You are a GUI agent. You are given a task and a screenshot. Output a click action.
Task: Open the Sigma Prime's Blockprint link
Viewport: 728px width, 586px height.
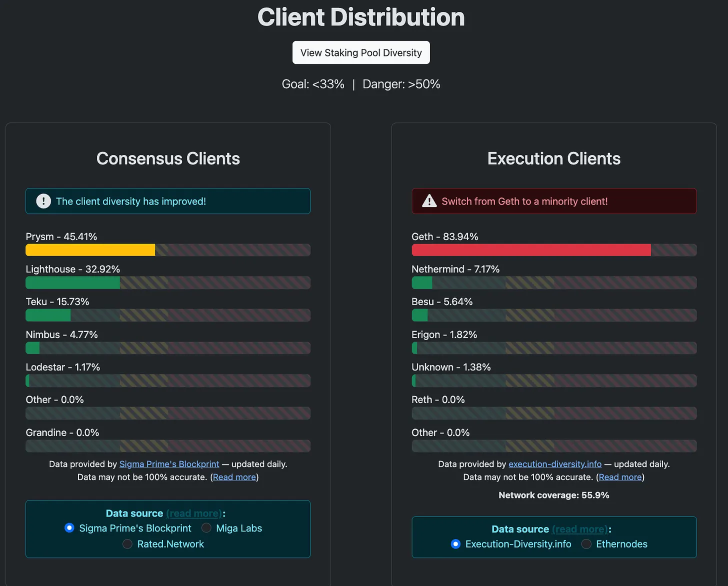169,464
